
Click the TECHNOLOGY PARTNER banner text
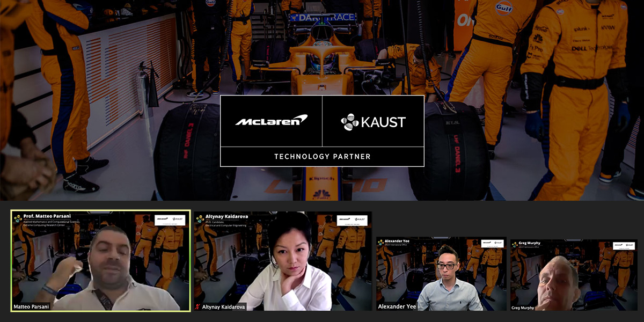[322, 157]
